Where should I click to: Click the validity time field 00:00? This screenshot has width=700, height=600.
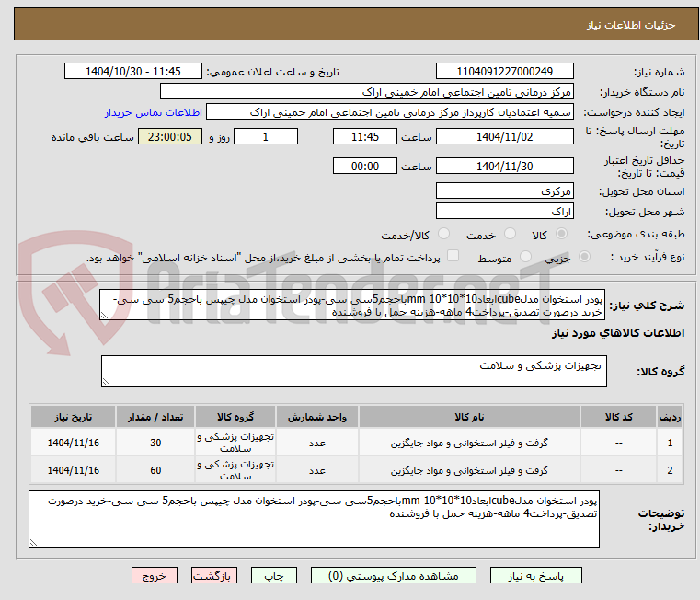(365, 166)
